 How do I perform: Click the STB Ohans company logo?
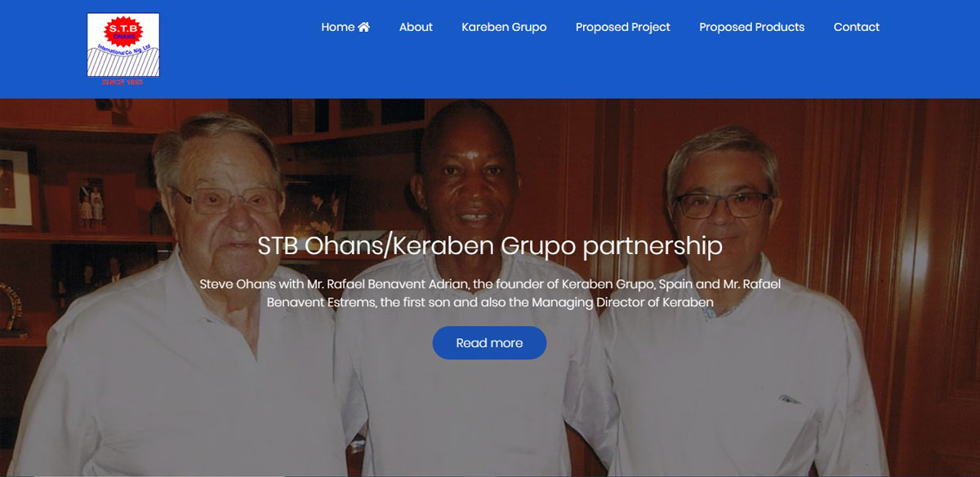click(x=123, y=49)
